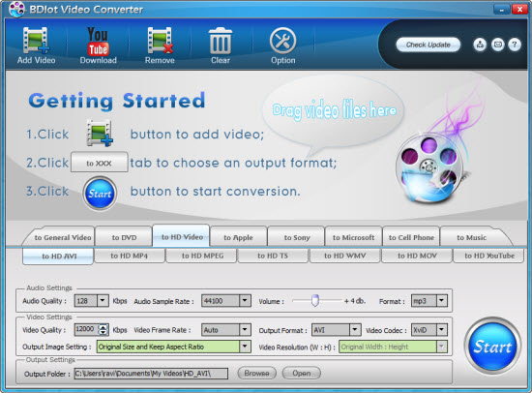Click the Open output folder button
The width and height of the screenshot is (532, 393).
[301, 373]
